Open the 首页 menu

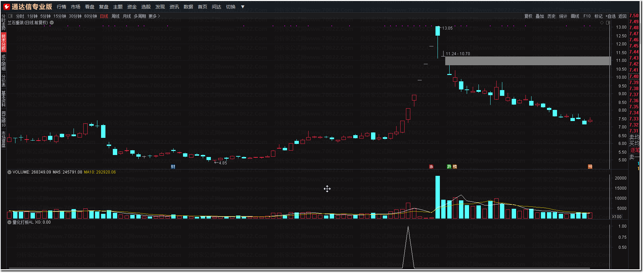tap(202, 7)
